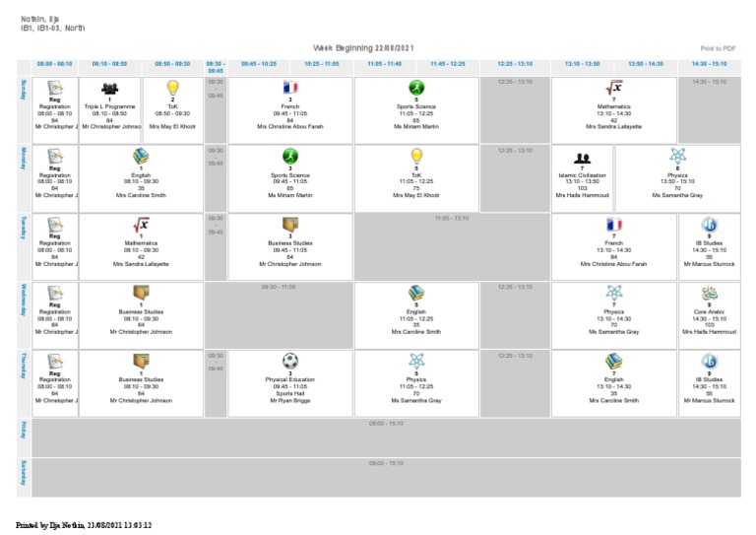Click Sunday's Triple L Programme people icon
This screenshot has width=756, height=535.
pyautogui.click(x=111, y=88)
